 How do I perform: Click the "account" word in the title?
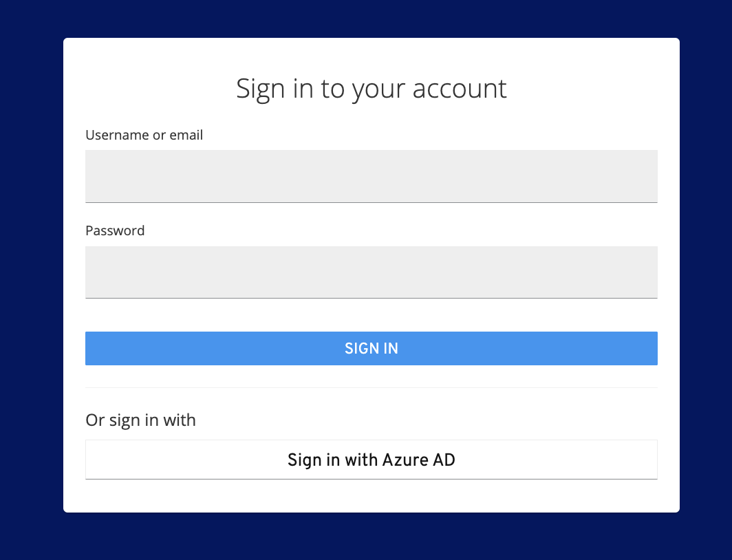(460, 89)
